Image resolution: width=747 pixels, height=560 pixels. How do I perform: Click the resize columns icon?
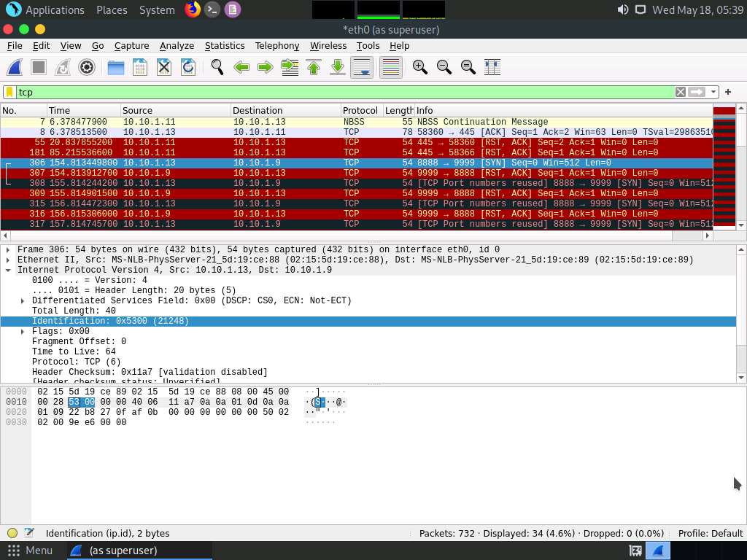(492, 67)
